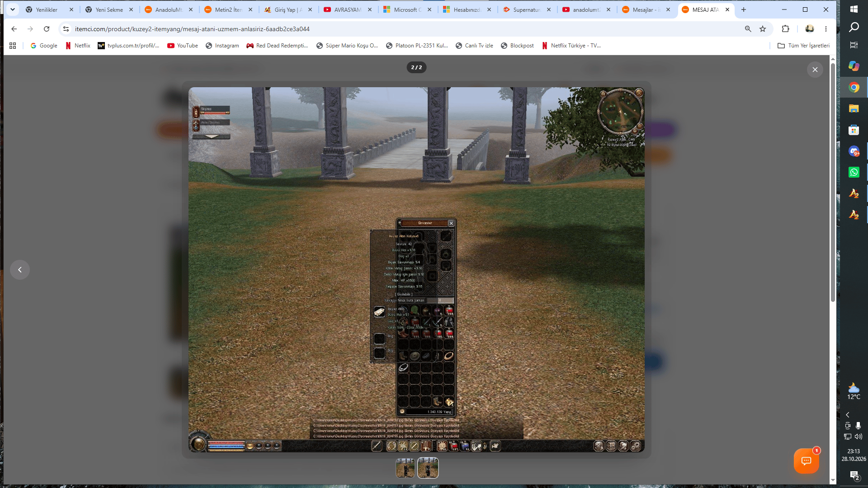Viewport: 868px width, 488px height.
Task: Open Chrome extensions menu
Action: [x=785, y=29]
